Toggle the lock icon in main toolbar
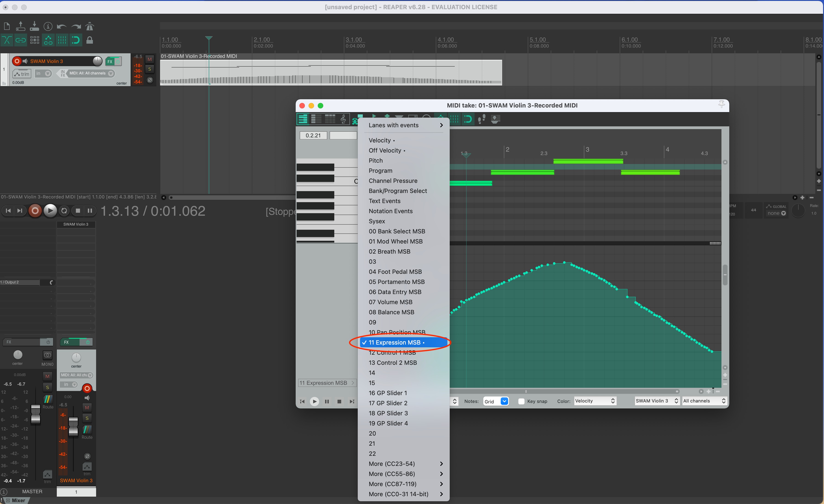The height and width of the screenshot is (504, 824). (89, 40)
